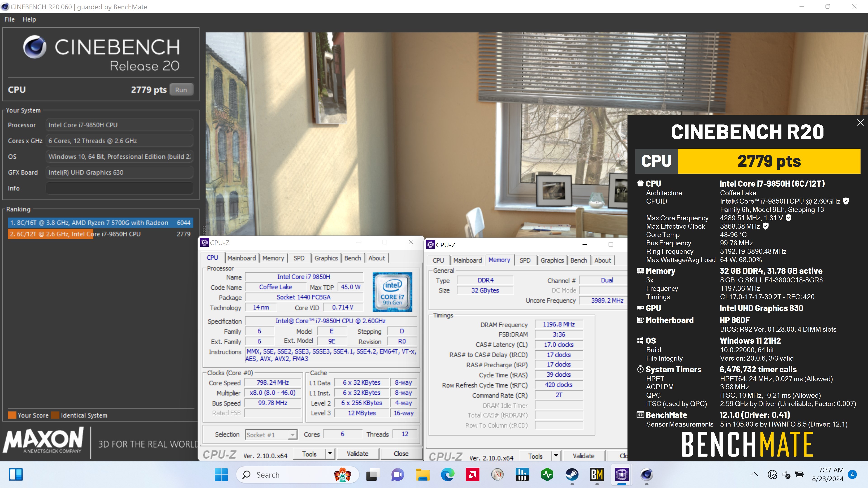
Task: Switch to Mainboard tab in left CPU-Z
Action: pos(242,258)
